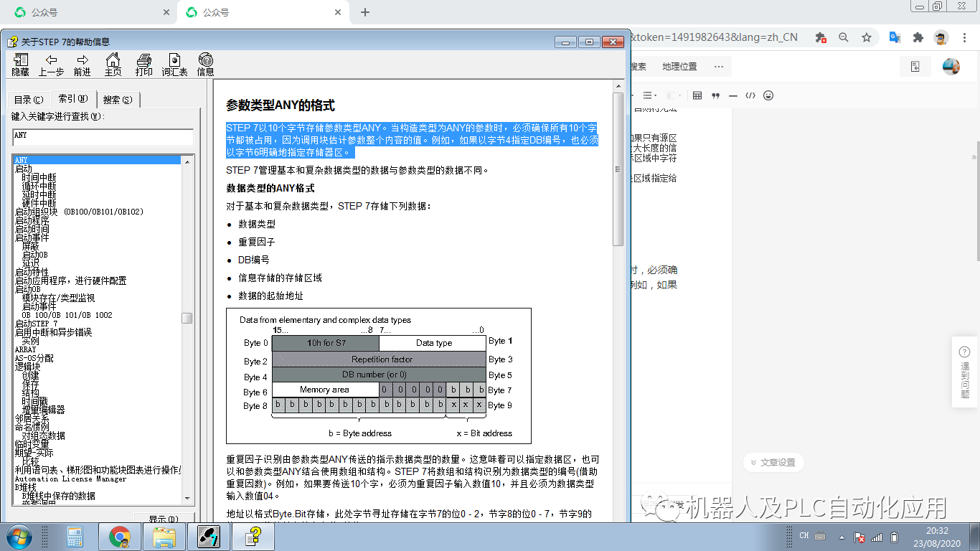Click the blocked plugin icon in address bar

point(821,37)
